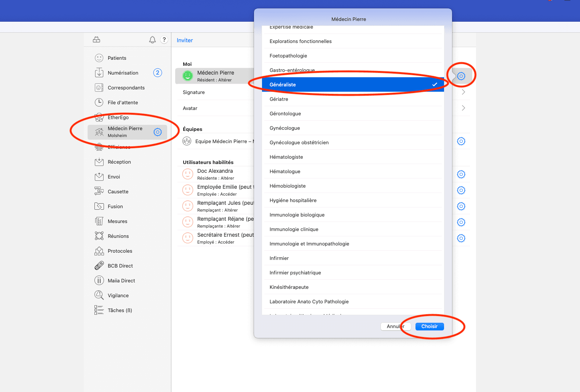Open BCB Direct from sidebar
The width and height of the screenshot is (580, 392).
[120, 266]
